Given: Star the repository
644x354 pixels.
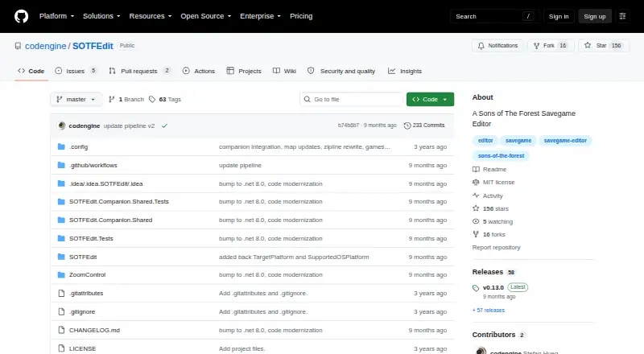Looking at the screenshot, I should [x=603, y=46].
